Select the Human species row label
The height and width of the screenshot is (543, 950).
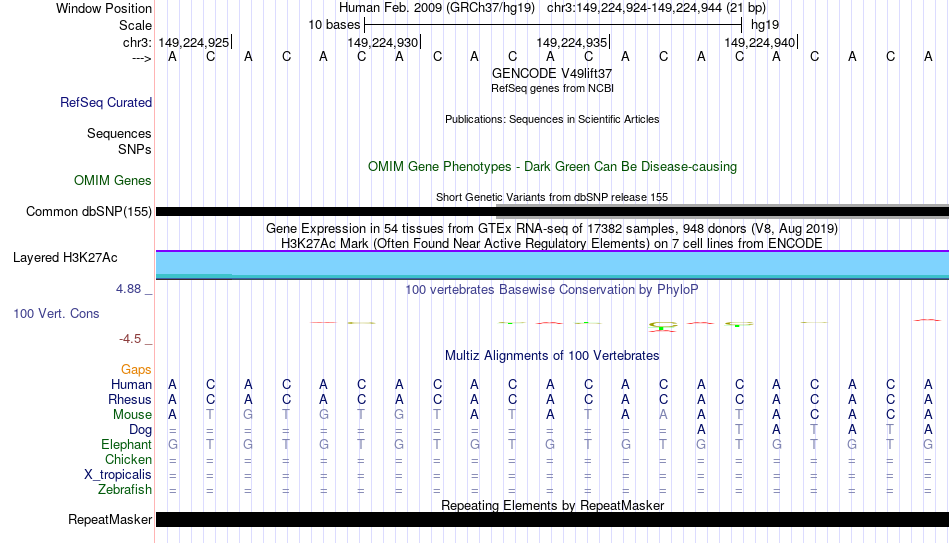(131, 384)
